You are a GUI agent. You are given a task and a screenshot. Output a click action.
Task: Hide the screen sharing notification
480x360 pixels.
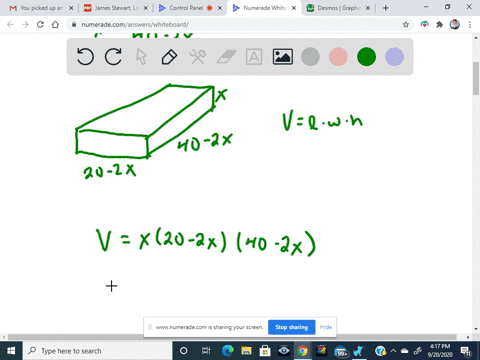(x=326, y=327)
